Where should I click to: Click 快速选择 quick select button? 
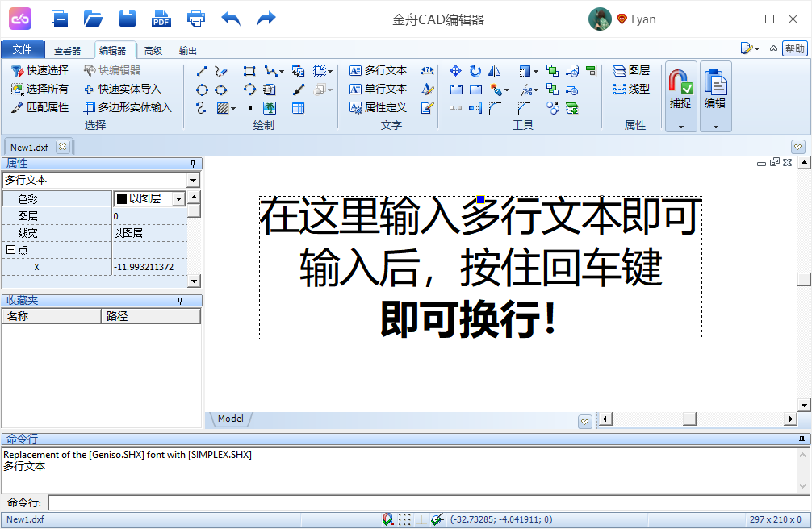tap(40, 70)
